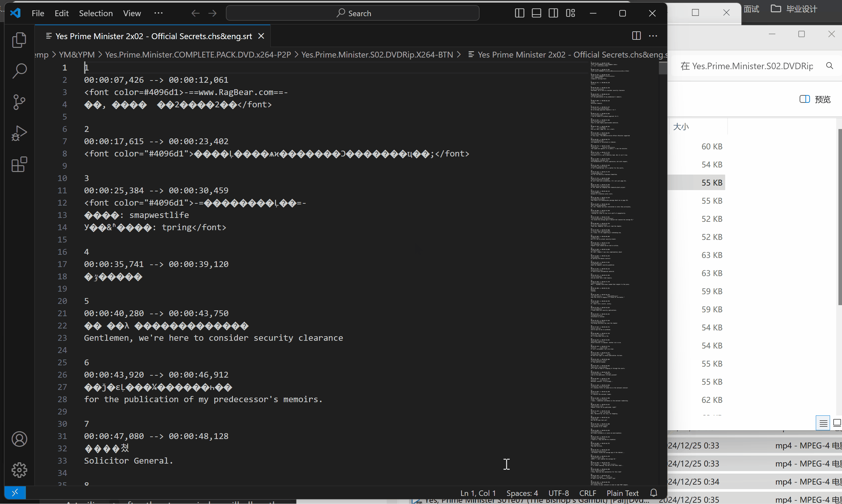
Task: Open the Manage settings gear
Action: tap(19, 470)
